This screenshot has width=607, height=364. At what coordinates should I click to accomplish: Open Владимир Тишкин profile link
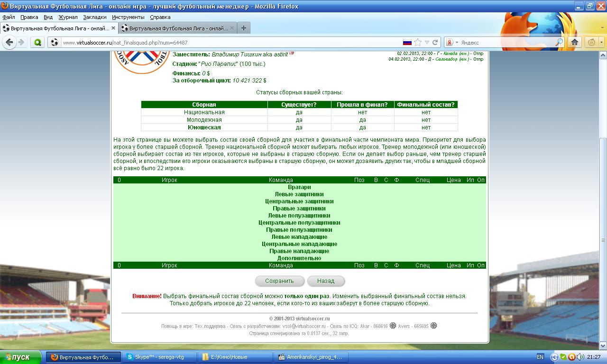236,55
